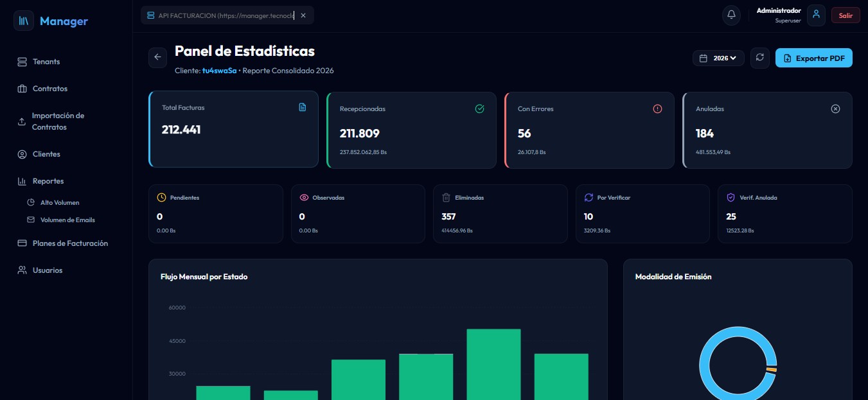Click the 414456.96 Bs amount
Screen dimensions: 868x400
(x=457, y=230)
